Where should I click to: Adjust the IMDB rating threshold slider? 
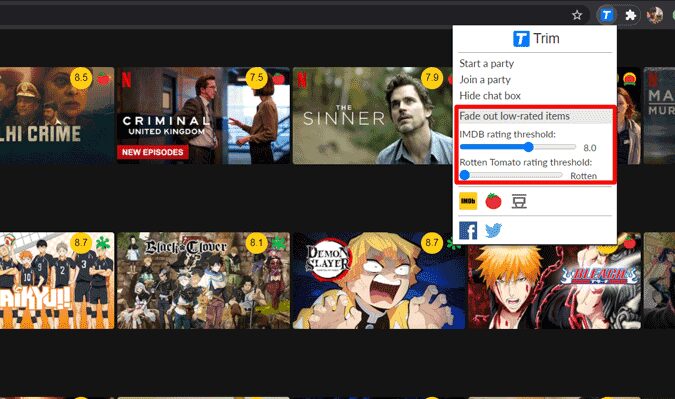[x=518, y=147]
